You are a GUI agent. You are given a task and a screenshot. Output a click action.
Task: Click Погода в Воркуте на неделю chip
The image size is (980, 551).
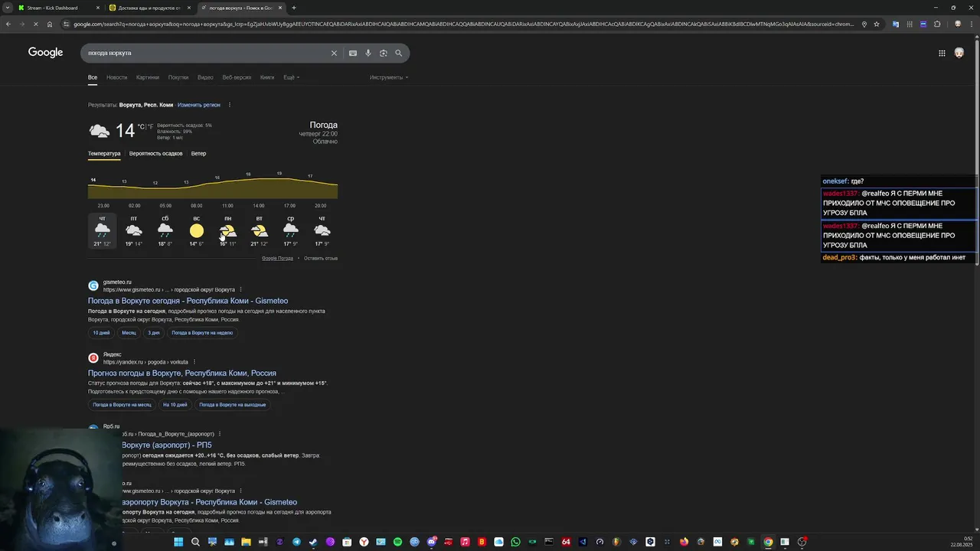[x=202, y=333]
